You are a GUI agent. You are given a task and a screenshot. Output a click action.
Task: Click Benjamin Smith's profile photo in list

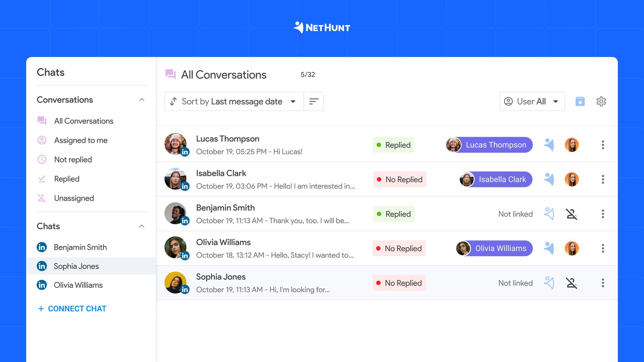[175, 213]
